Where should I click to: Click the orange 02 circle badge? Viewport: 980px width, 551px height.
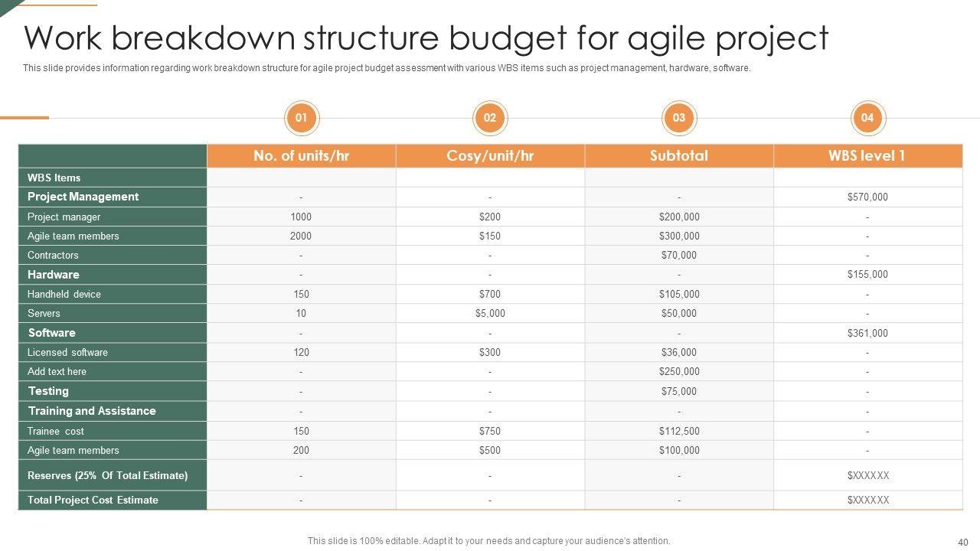pyautogui.click(x=490, y=118)
